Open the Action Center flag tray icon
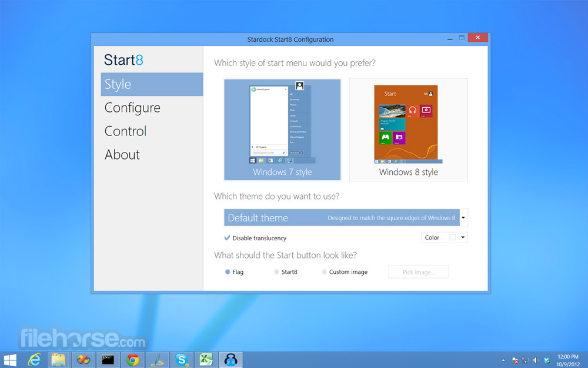 point(515,360)
